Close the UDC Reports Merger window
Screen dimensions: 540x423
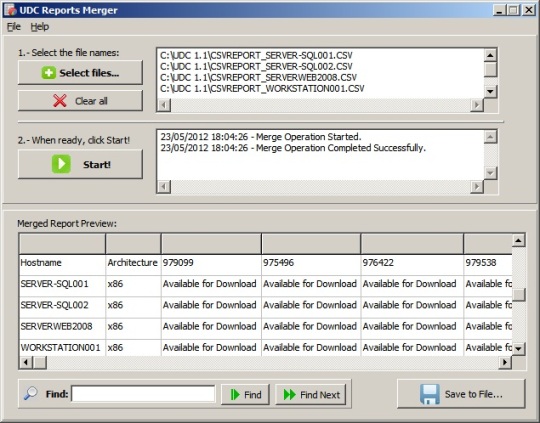(x=529, y=10)
